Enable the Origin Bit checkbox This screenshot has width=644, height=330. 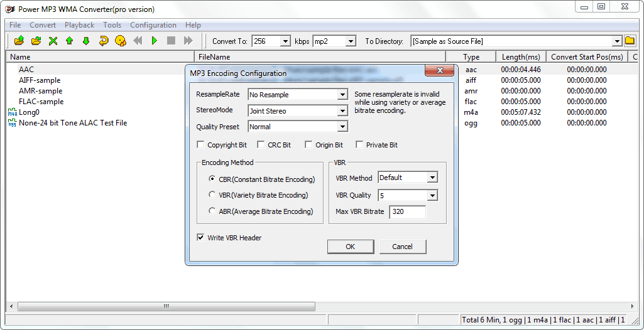pos(308,145)
